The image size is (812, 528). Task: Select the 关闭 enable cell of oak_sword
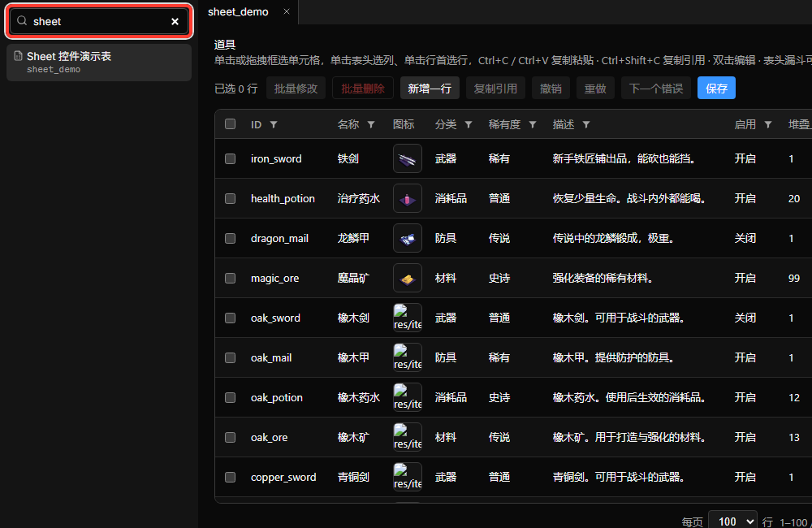745,318
